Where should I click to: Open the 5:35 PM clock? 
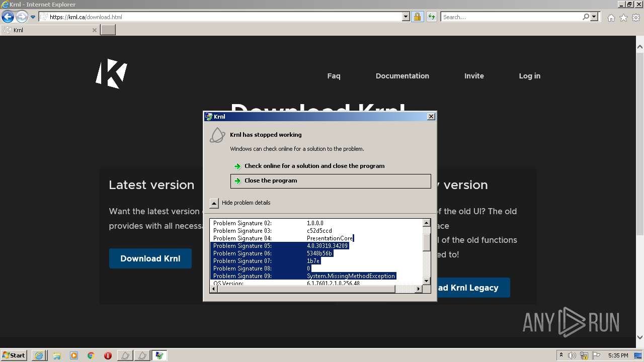[618, 355]
